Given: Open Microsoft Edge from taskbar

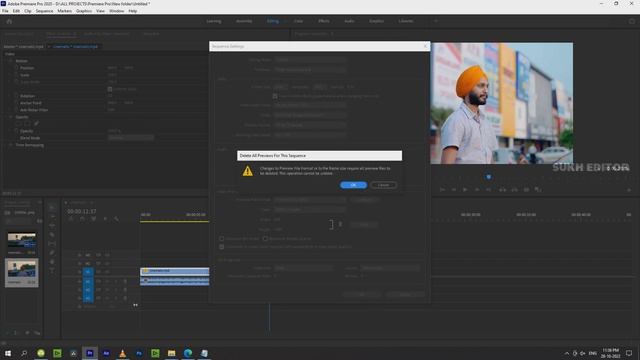Looking at the screenshot, I should pyautogui.click(x=188, y=353).
